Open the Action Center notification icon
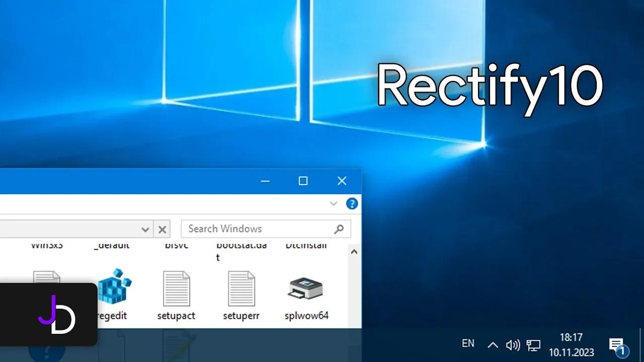Image resolution: width=644 pixels, height=362 pixels. tap(618, 346)
